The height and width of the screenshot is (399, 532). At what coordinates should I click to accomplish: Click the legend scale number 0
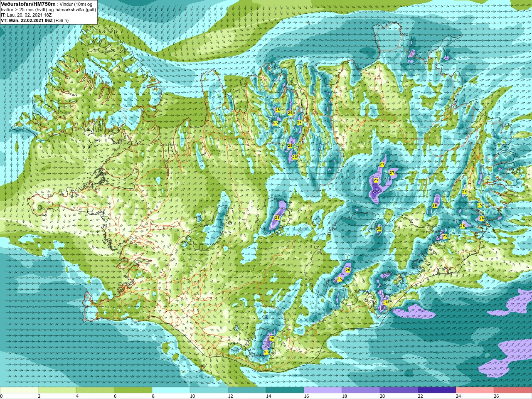tap(1, 396)
